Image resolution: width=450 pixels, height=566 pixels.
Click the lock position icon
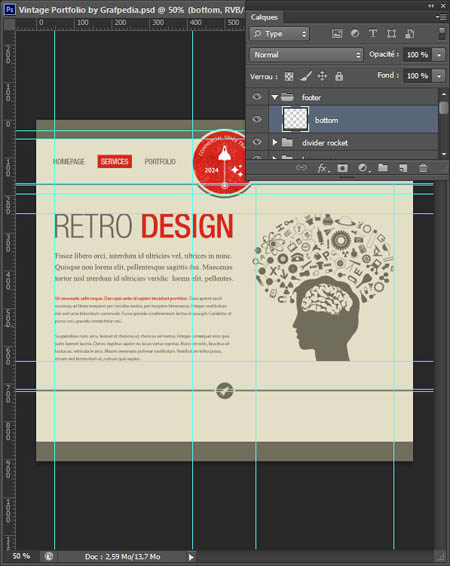click(322, 76)
